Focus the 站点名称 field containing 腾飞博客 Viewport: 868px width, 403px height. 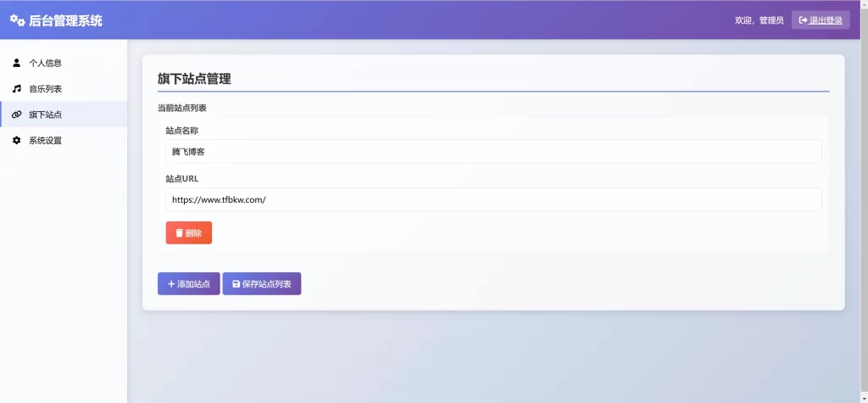click(493, 151)
